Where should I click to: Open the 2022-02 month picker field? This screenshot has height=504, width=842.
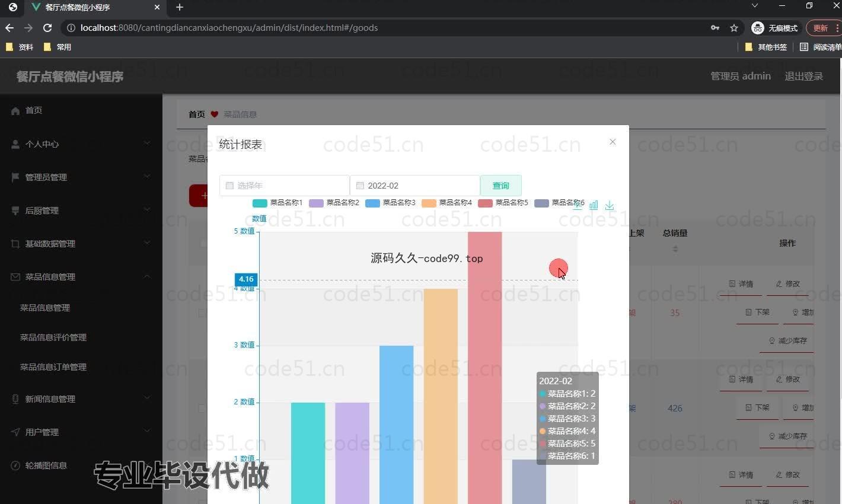414,186
